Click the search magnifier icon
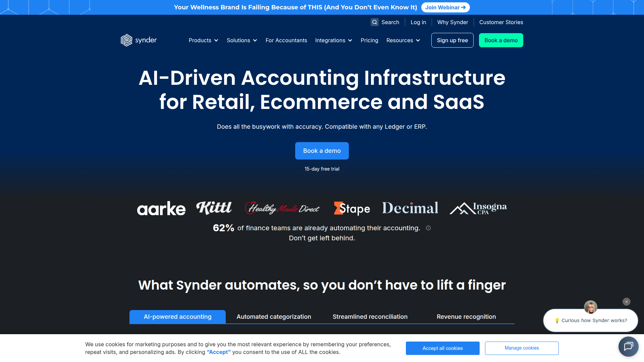 tap(375, 22)
